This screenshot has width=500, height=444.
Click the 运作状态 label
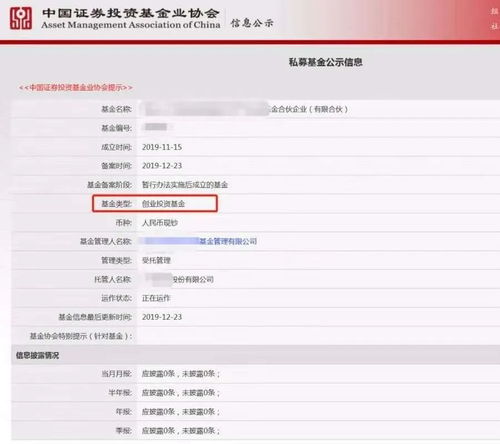point(117,298)
